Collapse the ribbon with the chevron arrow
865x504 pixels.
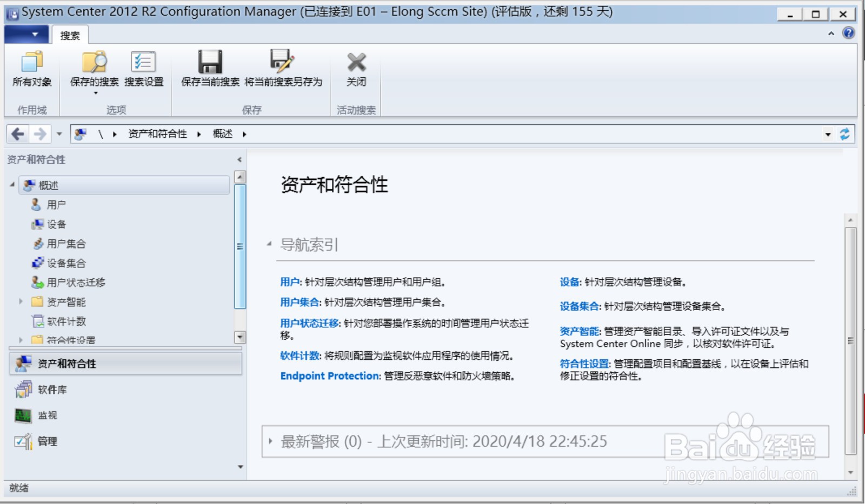[x=831, y=33]
